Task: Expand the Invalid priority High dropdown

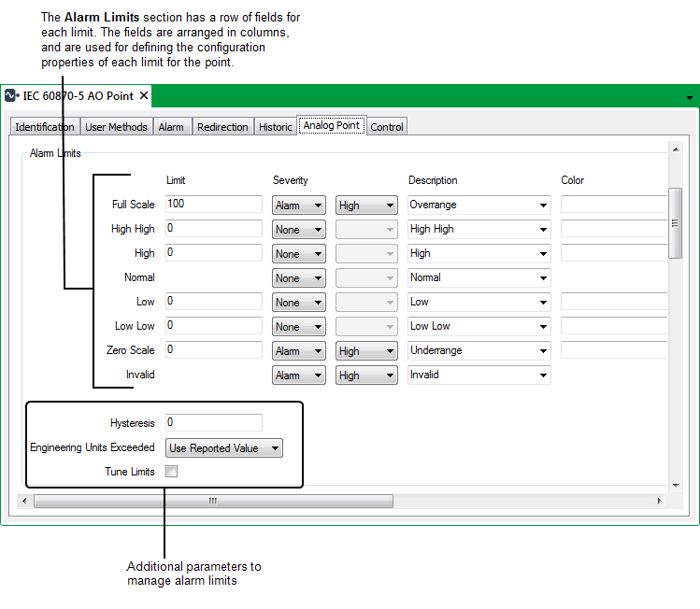Action: (x=366, y=375)
